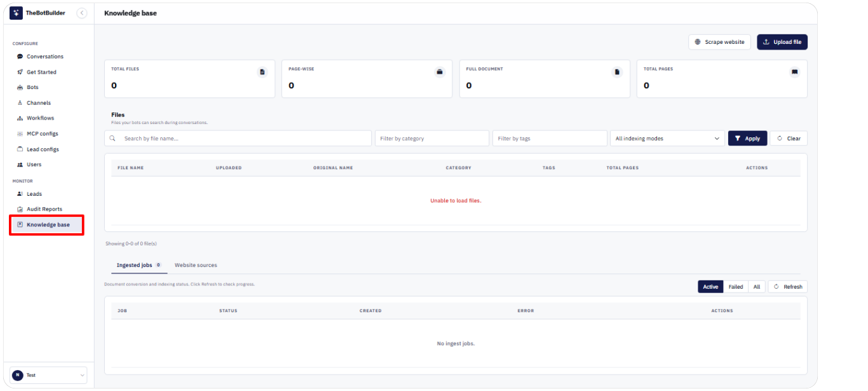Screen dimensions: 868x391
Task: Apply the file filters
Action: point(747,138)
